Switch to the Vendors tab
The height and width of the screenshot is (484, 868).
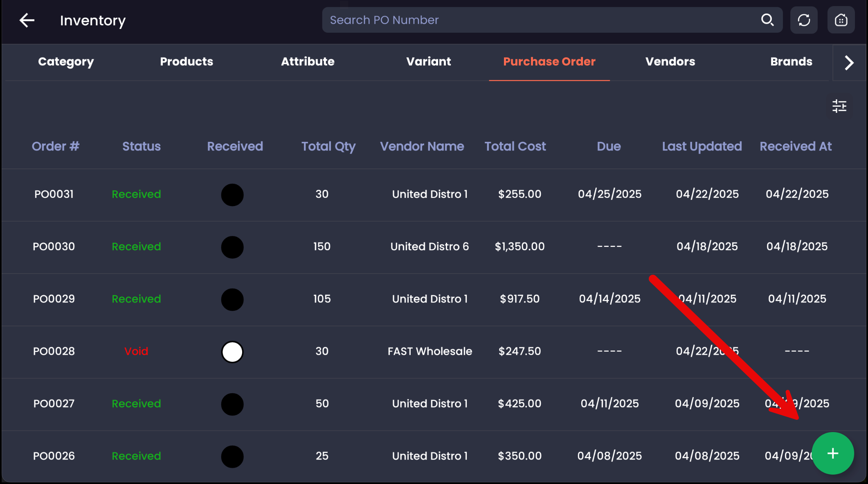670,62
